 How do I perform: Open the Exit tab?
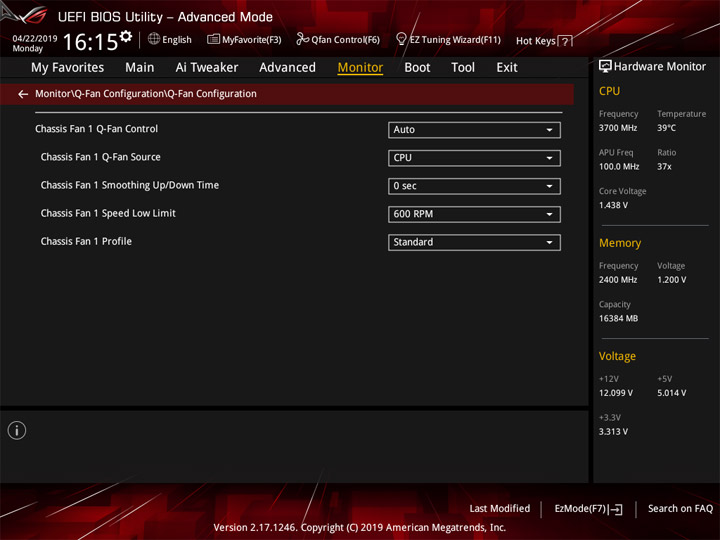[507, 68]
